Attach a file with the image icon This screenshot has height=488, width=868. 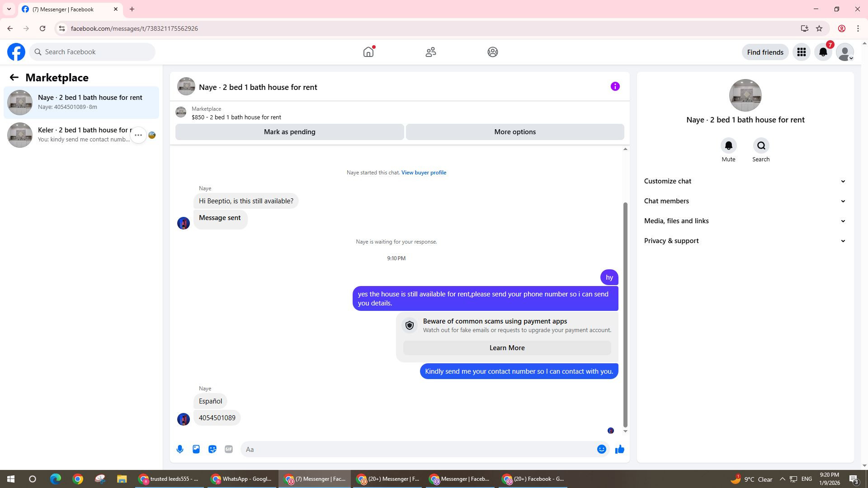coord(196,449)
